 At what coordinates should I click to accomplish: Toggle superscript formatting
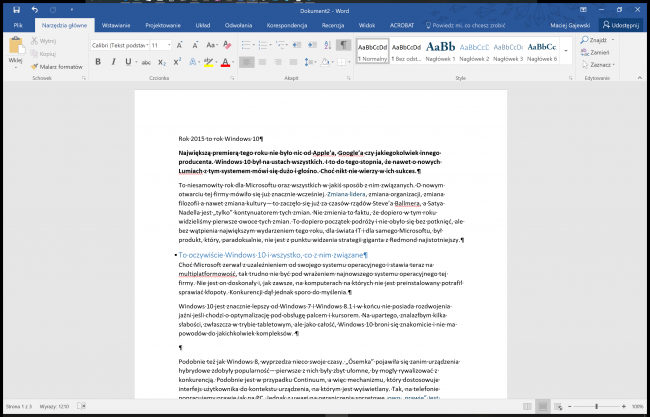point(177,62)
